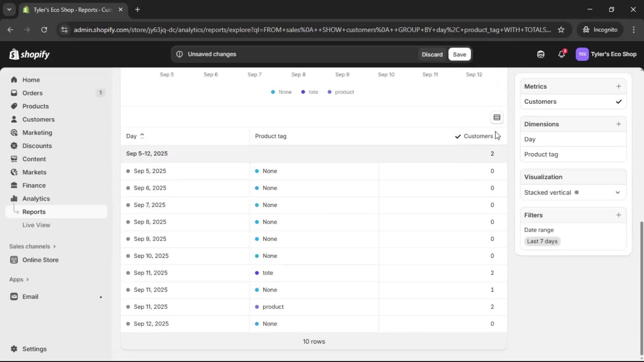Expand the Metrics panel with plus icon
Viewport: 644px width, 362px height.
619,86
